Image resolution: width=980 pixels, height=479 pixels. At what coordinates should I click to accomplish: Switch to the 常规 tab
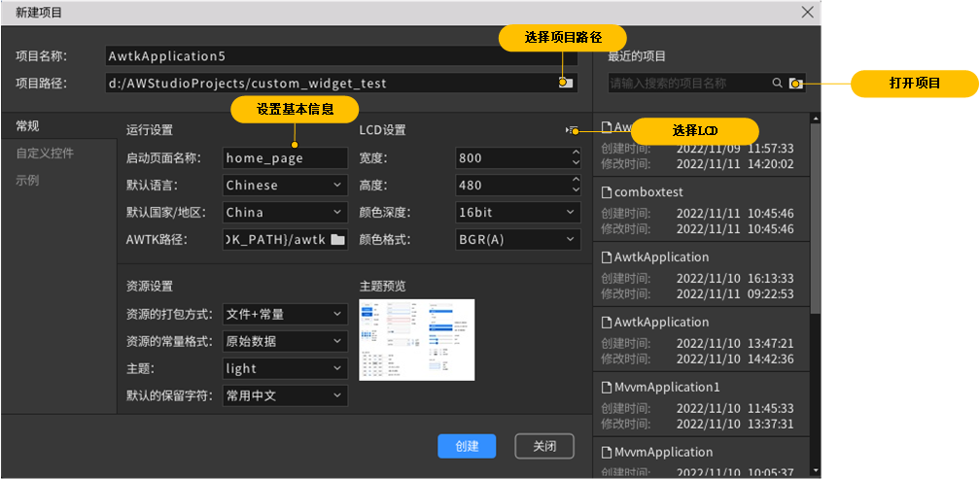click(58, 126)
